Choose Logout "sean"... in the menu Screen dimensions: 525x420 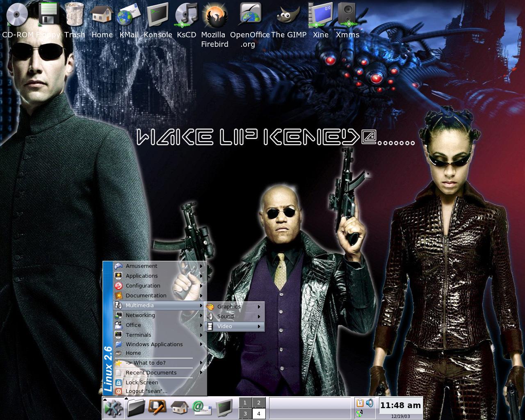[x=160, y=391]
